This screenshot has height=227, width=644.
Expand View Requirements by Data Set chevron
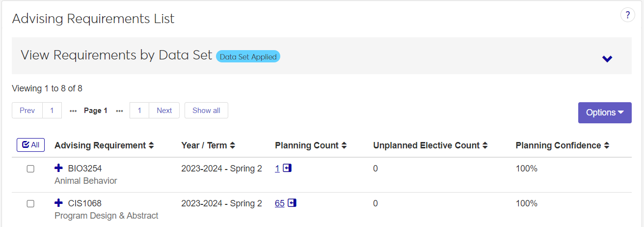click(607, 58)
